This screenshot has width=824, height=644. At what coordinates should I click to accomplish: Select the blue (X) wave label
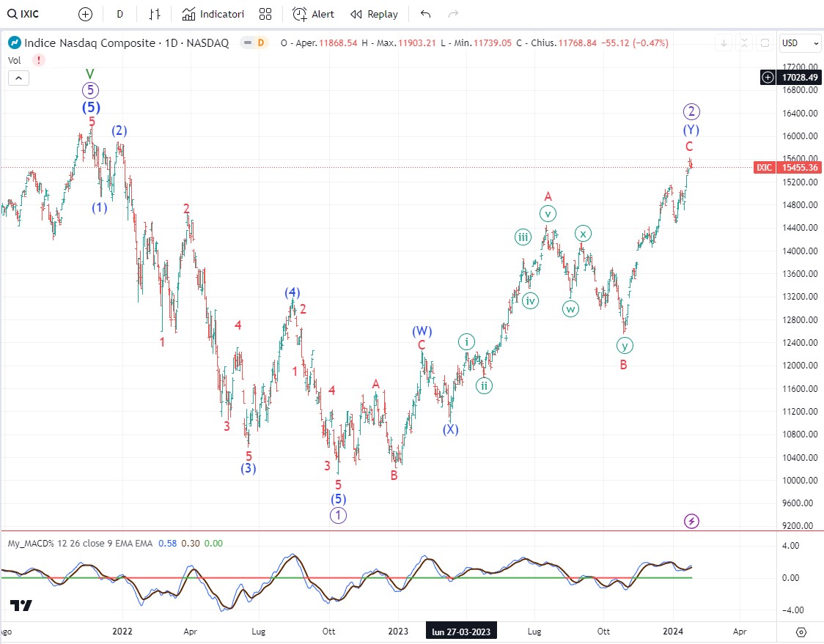[450, 429]
